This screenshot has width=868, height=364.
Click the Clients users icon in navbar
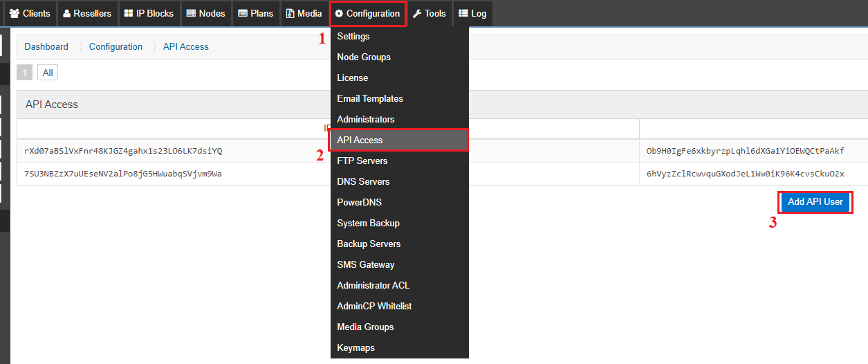(14, 13)
